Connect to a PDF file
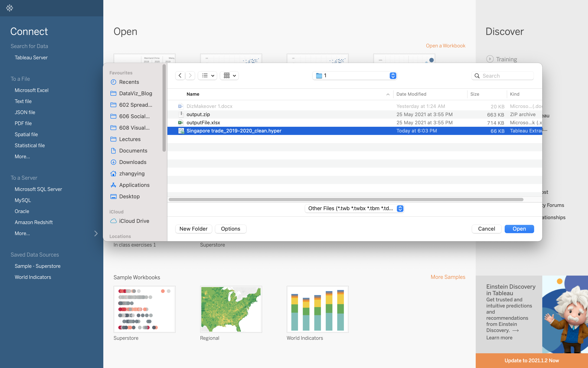Image resolution: width=588 pixels, height=368 pixels. pos(23,123)
